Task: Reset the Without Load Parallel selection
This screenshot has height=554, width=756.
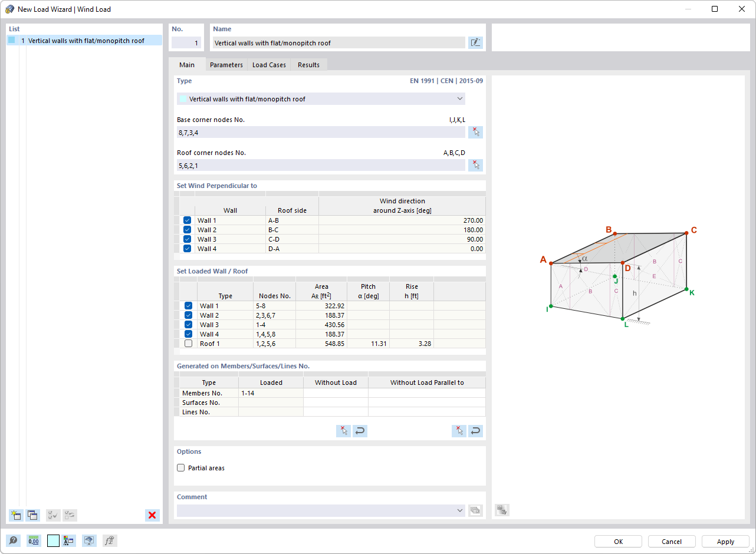Action: tap(475, 431)
